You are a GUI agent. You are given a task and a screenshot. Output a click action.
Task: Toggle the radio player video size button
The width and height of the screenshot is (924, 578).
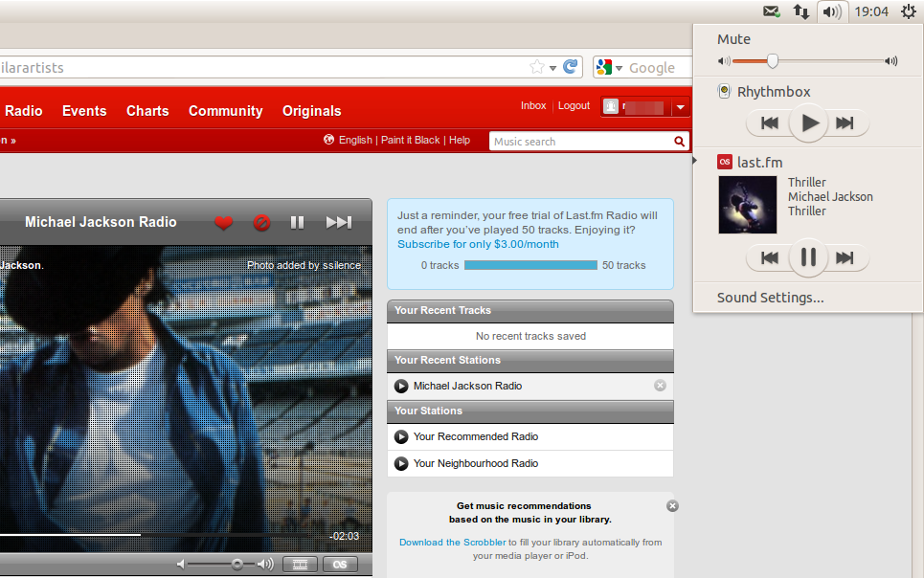click(300, 565)
